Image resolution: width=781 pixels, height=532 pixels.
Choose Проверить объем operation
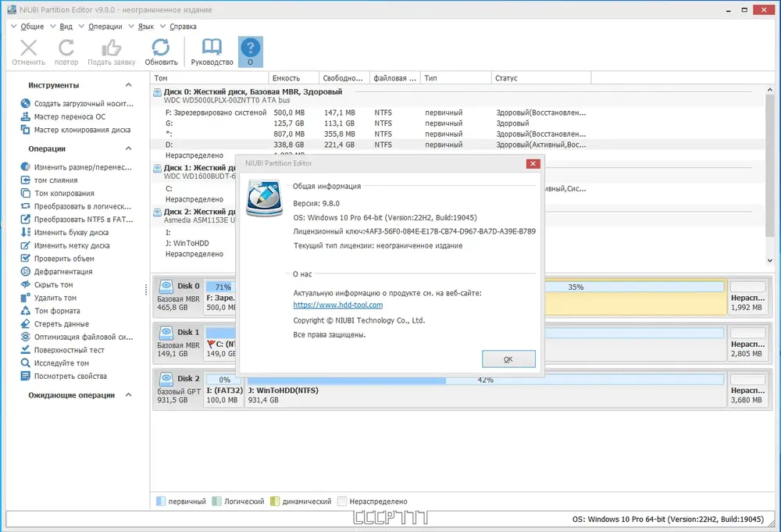(57, 258)
